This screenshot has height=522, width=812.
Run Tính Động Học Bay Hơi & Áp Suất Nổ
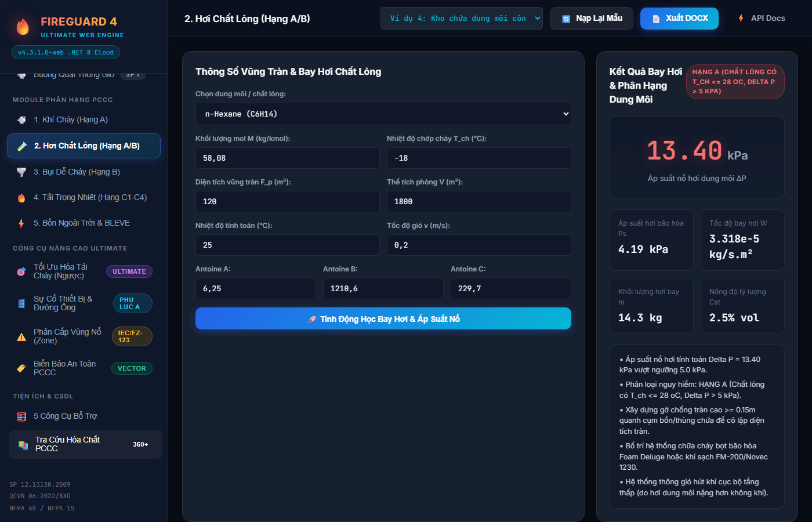pos(383,318)
